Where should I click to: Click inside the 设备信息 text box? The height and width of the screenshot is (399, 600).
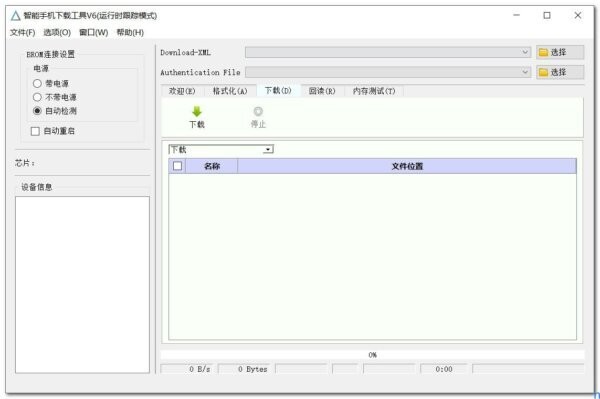pyautogui.click(x=82, y=285)
